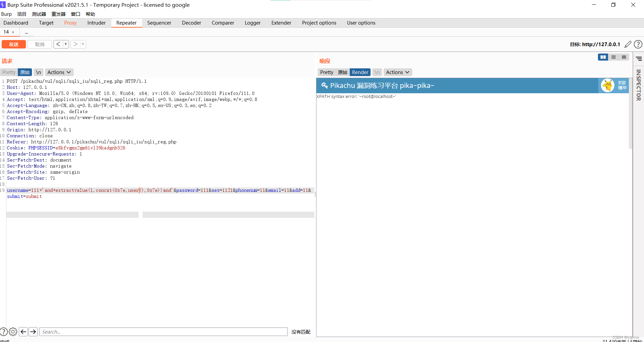Open the 重发器 menu

pos(59,14)
